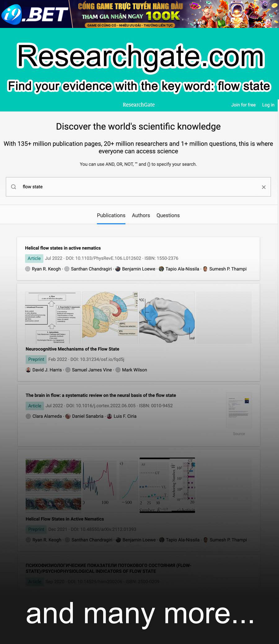
Task: Click David J. Harris's avatar icon
Action: 28,370
